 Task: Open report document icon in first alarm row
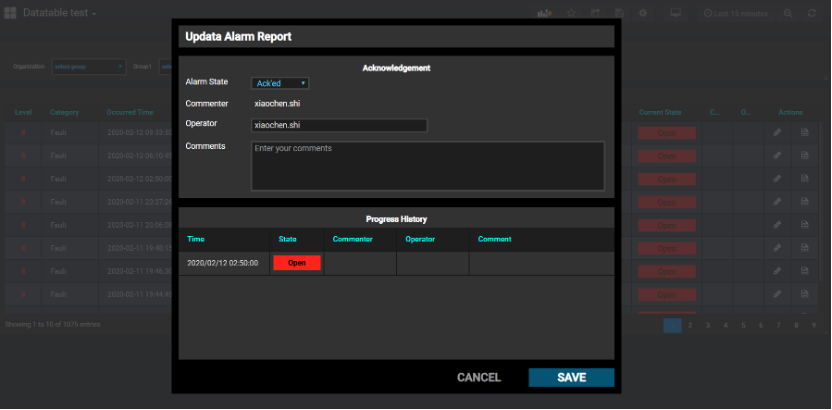pyautogui.click(x=803, y=132)
